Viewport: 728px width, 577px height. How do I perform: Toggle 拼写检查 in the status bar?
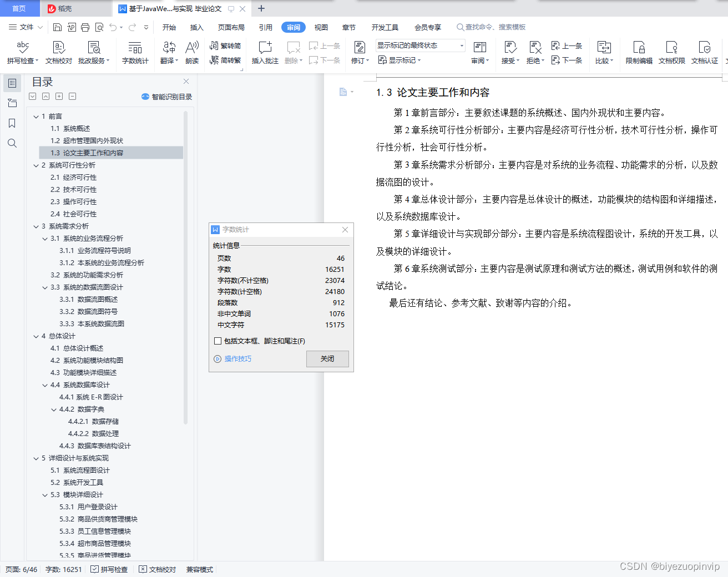click(x=110, y=569)
